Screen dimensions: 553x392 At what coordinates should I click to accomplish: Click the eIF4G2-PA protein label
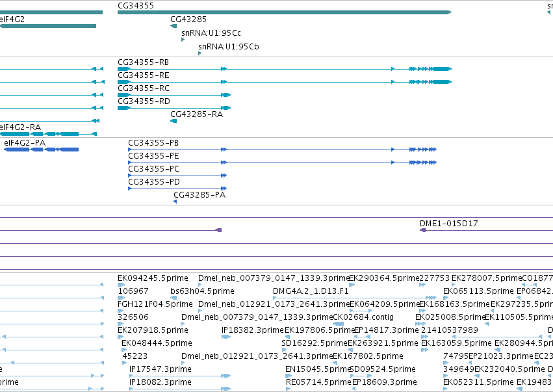coord(25,143)
